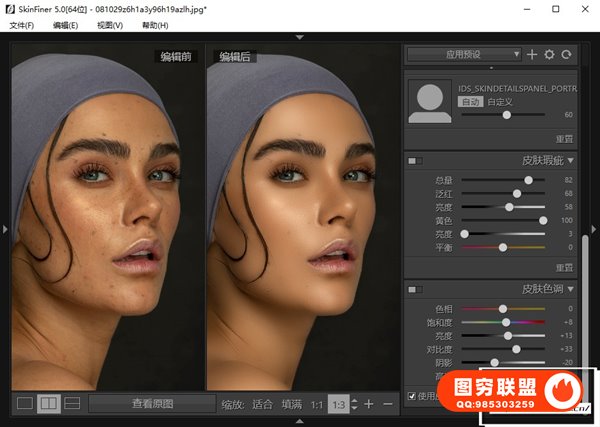The image size is (600, 427).
Task: Click the add preset plus icon
Action: click(532, 54)
